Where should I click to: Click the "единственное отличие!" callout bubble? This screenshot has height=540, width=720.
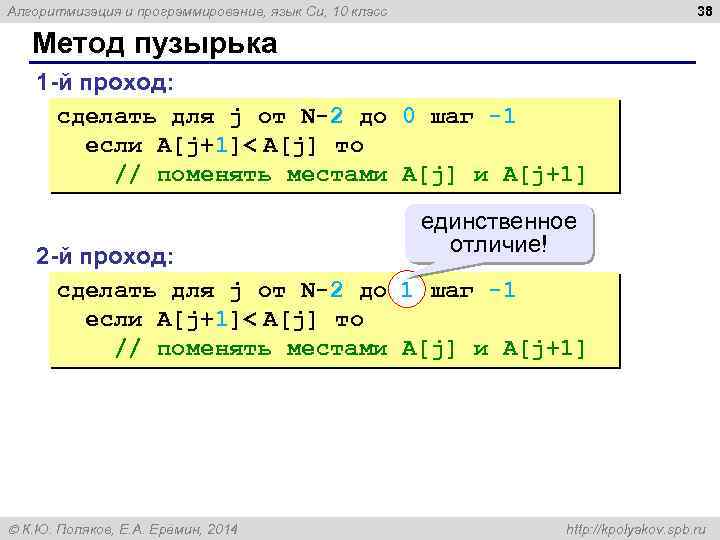pyautogui.click(x=499, y=234)
